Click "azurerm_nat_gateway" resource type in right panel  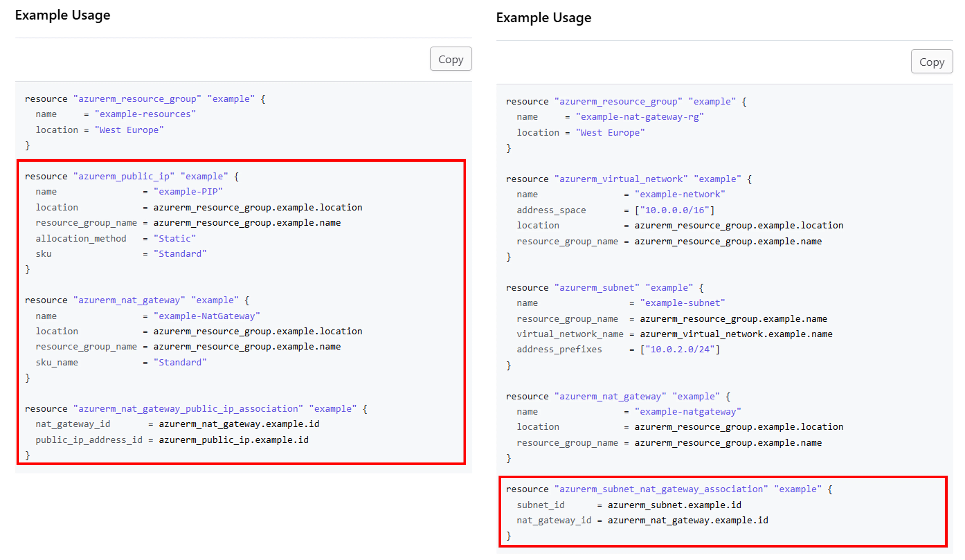610,397
